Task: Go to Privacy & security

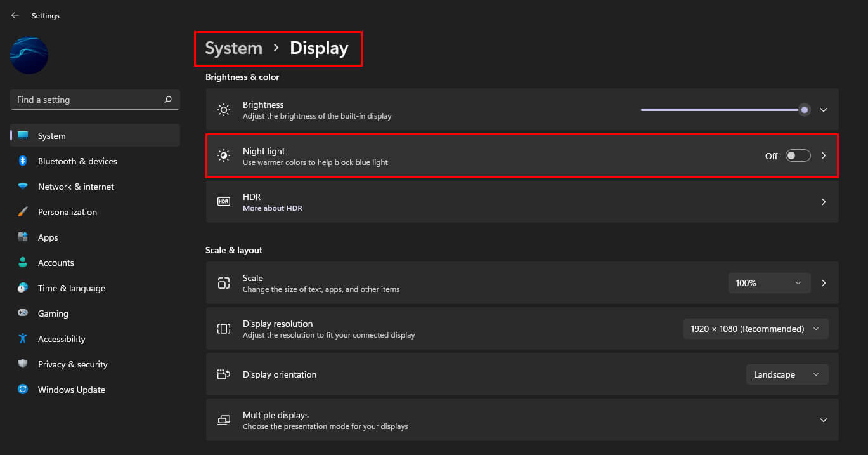Action: (95, 364)
